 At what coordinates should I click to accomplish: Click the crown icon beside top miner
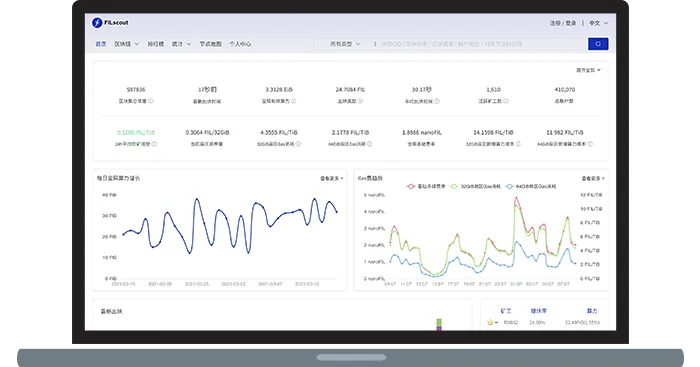pos(490,322)
